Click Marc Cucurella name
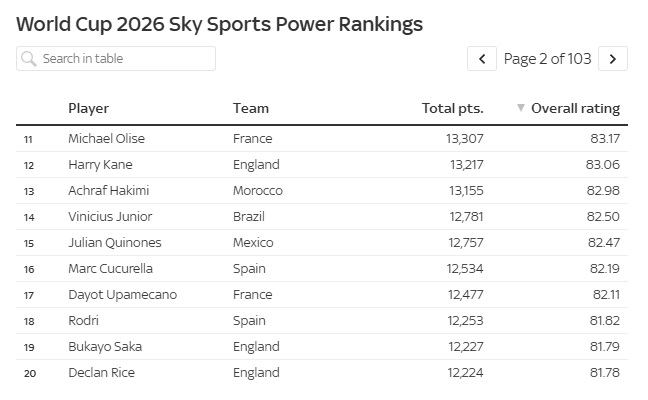This screenshot has width=648, height=400. coord(110,269)
